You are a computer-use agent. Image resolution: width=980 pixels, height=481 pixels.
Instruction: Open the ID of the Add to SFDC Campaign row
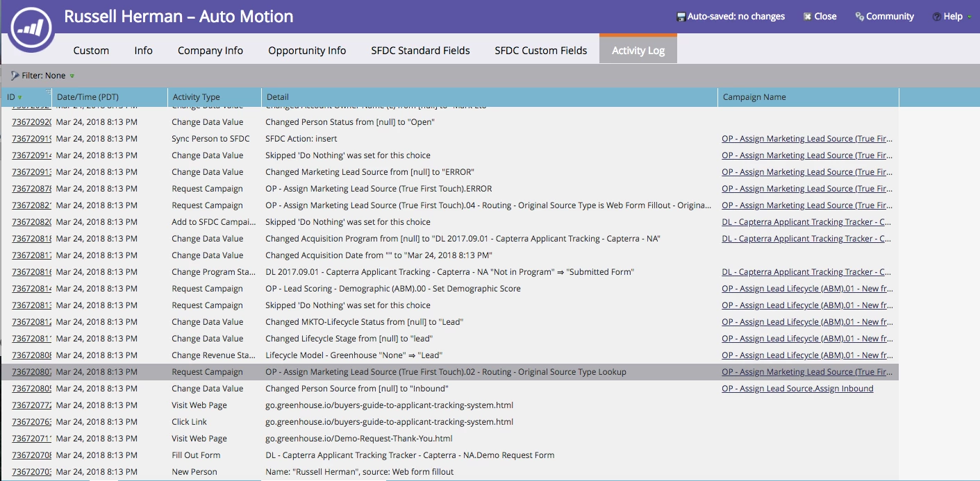coord(31,222)
